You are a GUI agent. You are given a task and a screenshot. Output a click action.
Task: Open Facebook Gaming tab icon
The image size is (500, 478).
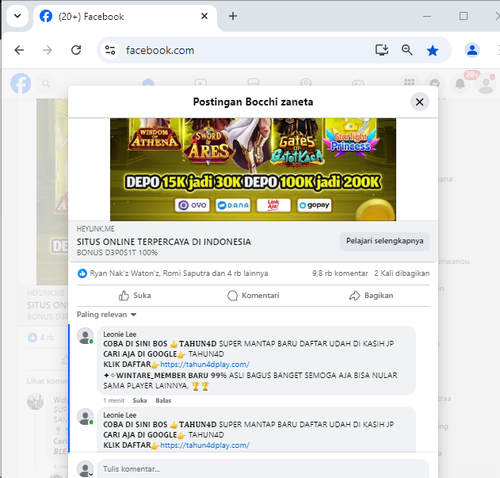(x=358, y=82)
